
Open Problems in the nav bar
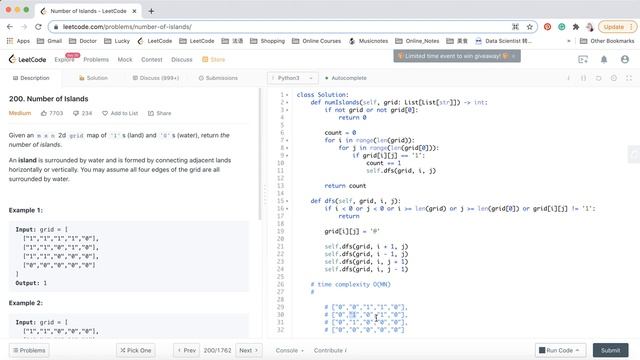(x=96, y=60)
